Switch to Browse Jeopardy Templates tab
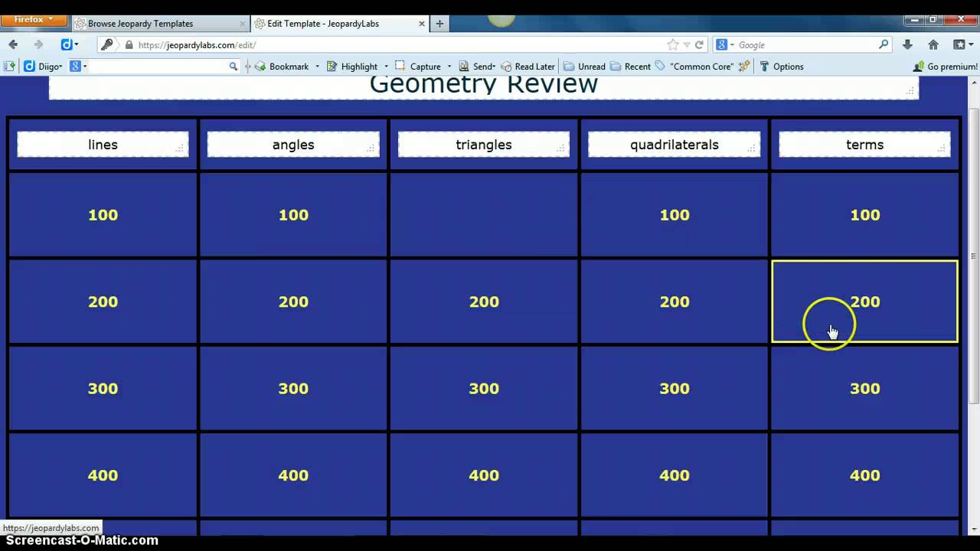The image size is (980, 551). [159, 24]
